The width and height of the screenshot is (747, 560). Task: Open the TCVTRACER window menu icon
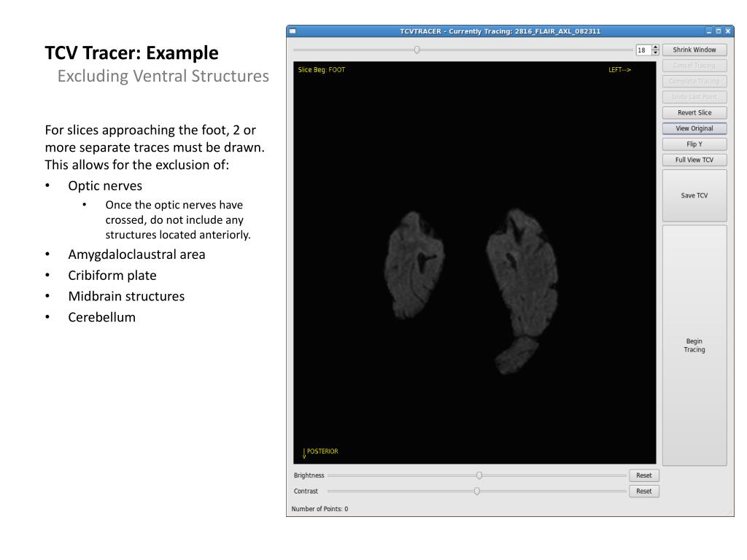[x=293, y=31]
